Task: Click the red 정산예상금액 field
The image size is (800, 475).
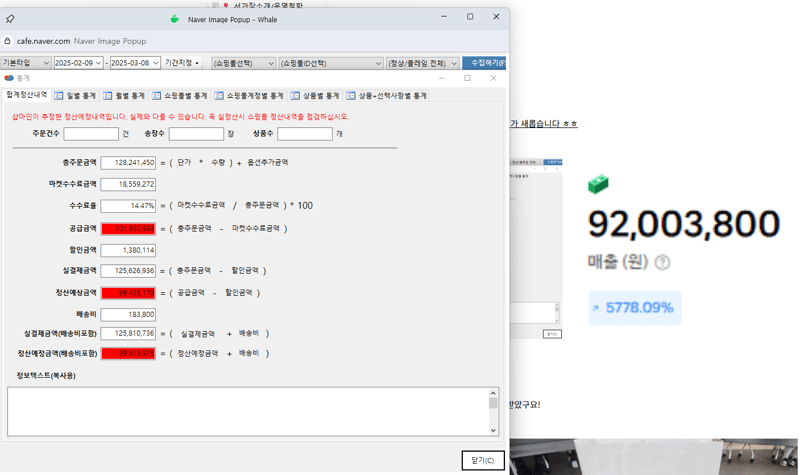Action: pyautogui.click(x=128, y=293)
